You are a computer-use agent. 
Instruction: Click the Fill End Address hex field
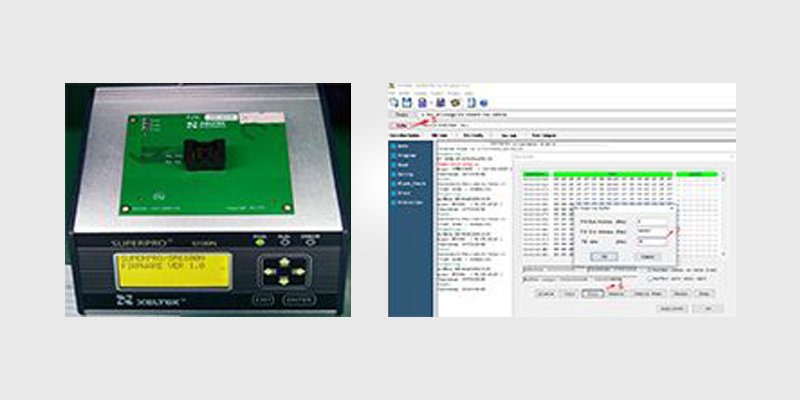click(652, 231)
